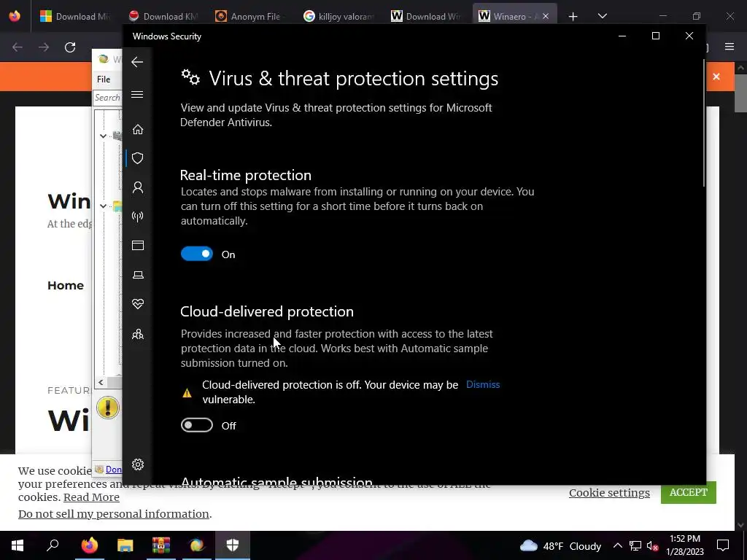The width and height of the screenshot is (747, 560).
Task: Open Cookie settings on the cookie banner
Action: pos(609,493)
